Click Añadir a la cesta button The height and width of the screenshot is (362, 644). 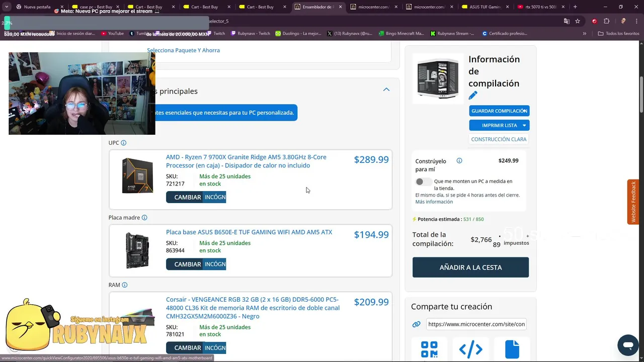point(470,267)
